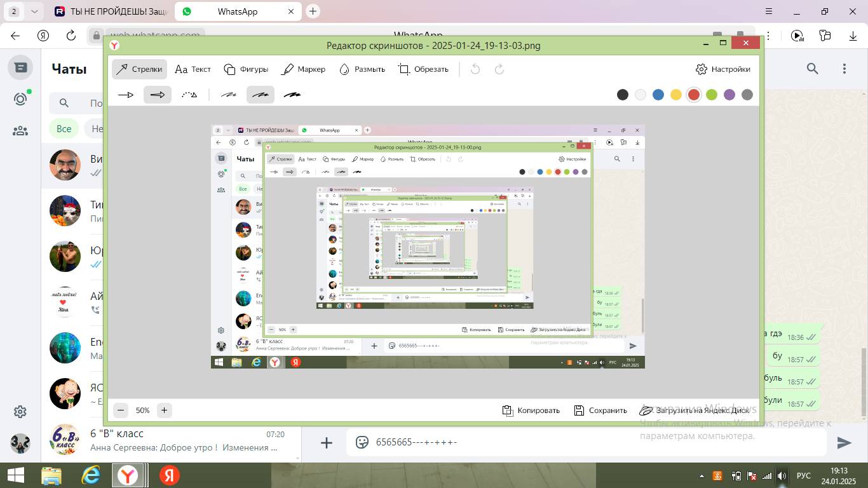Reload the page in browser

tap(71, 36)
